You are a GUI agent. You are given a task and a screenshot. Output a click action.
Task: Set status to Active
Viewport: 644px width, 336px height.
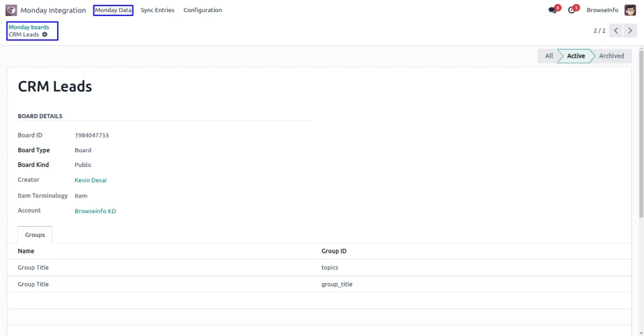click(x=576, y=56)
